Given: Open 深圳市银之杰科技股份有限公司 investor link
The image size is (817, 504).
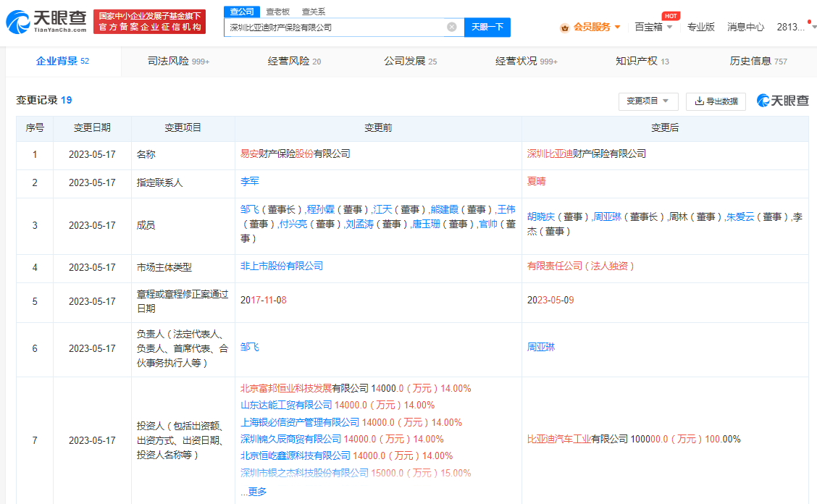Looking at the screenshot, I should tap(304, 473).
